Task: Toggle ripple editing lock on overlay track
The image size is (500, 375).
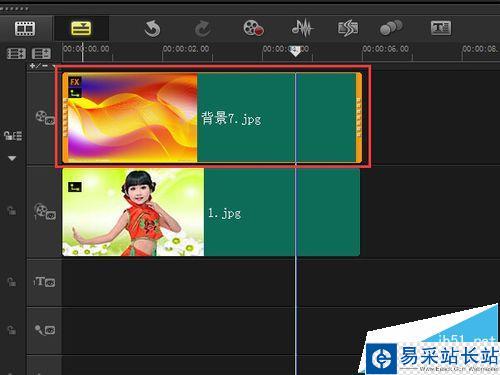Action: pyautogui.click(x=12, y=211)
